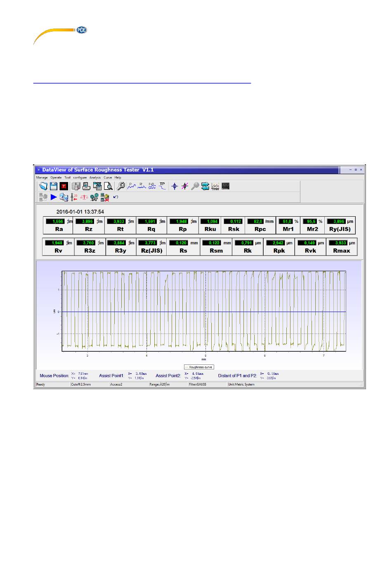The width and height of the screenshot is (392, 563).
Task: Click the Rpk parameter label
Action: click(x=279, y=251)
